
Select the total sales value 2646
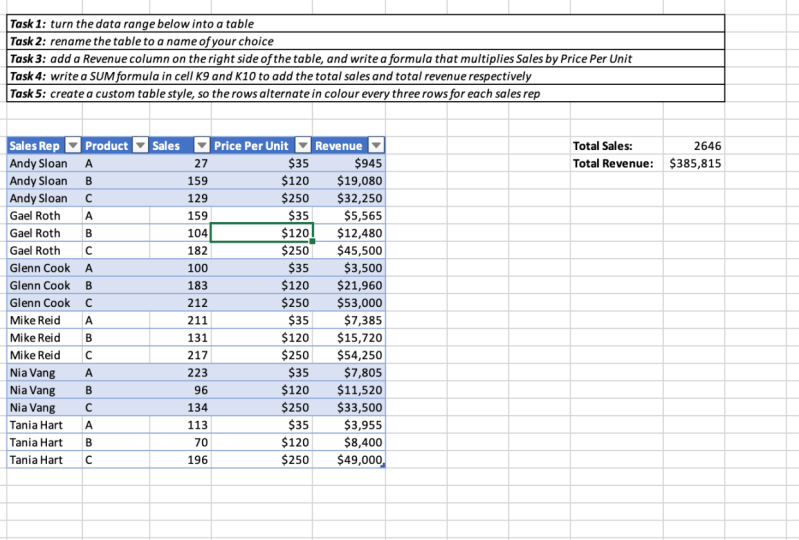(694, 146)
